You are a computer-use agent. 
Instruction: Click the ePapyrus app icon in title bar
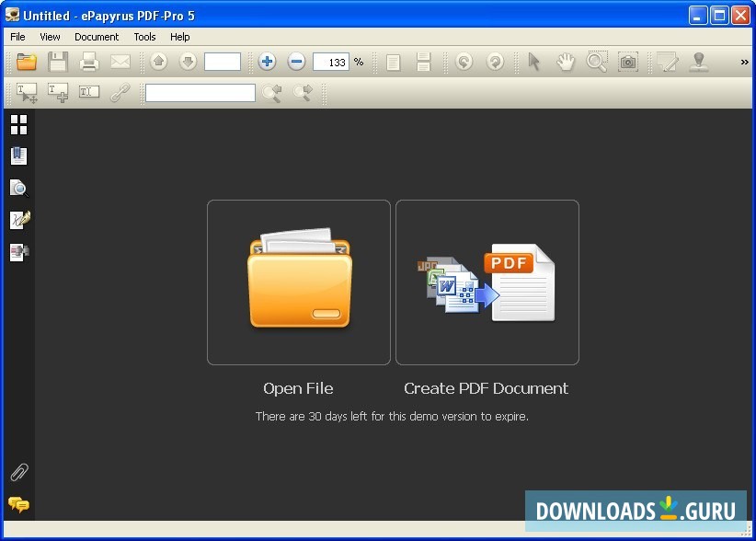click(x=12, y=16)
